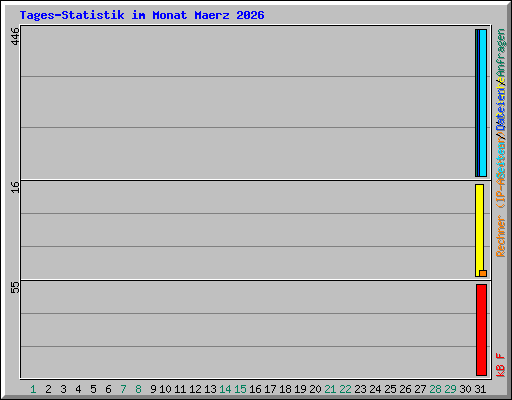Click the chart title Tages-Statistik im Monat Maerz 2026
This screenshot has height=400, width=512.
(x=142, y=15)
